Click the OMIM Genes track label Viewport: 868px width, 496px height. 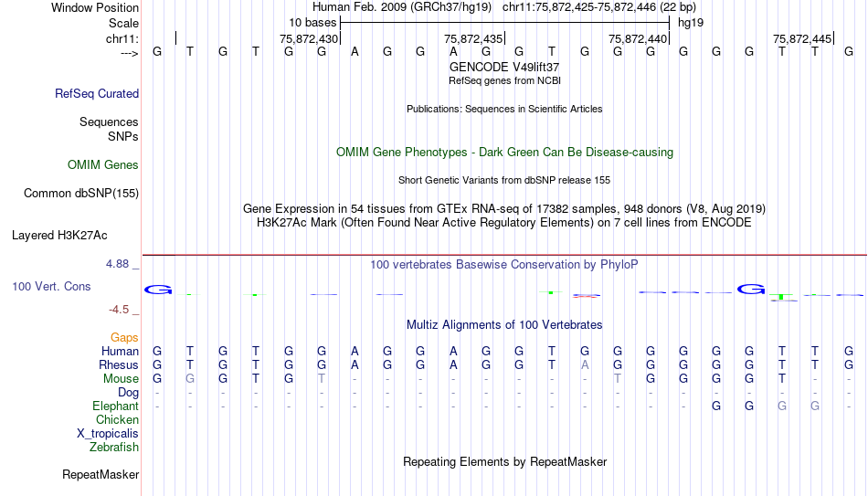[x=103, y=165]
